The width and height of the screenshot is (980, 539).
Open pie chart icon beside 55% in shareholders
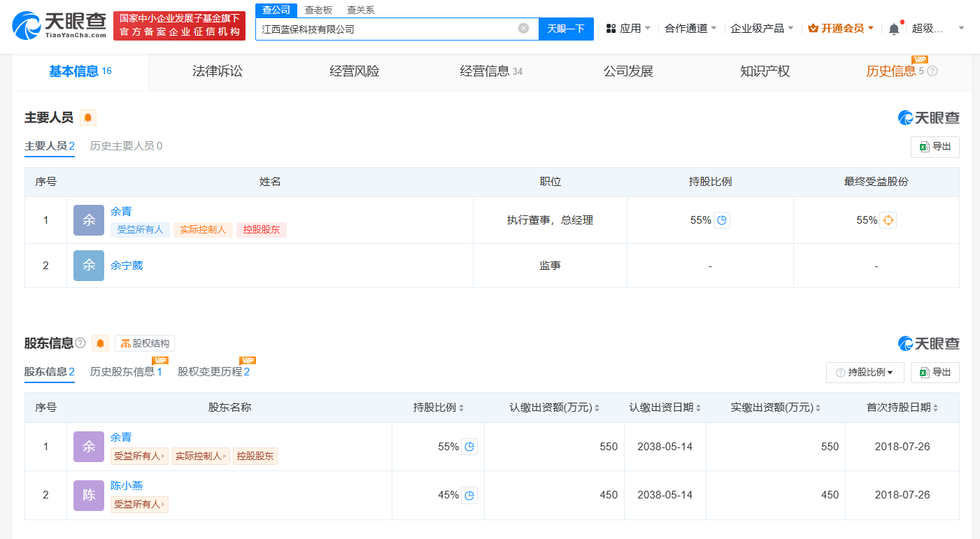469,447
